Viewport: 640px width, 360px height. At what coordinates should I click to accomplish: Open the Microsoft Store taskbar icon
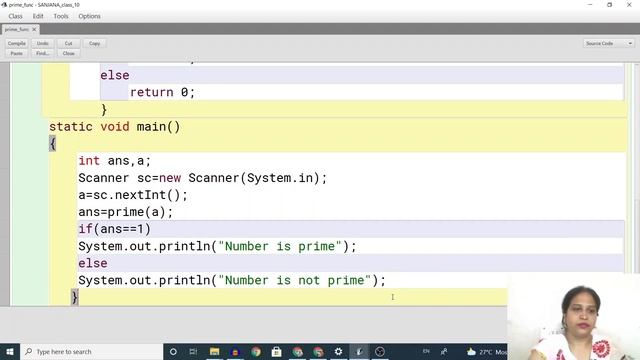[x=276, y=351]
